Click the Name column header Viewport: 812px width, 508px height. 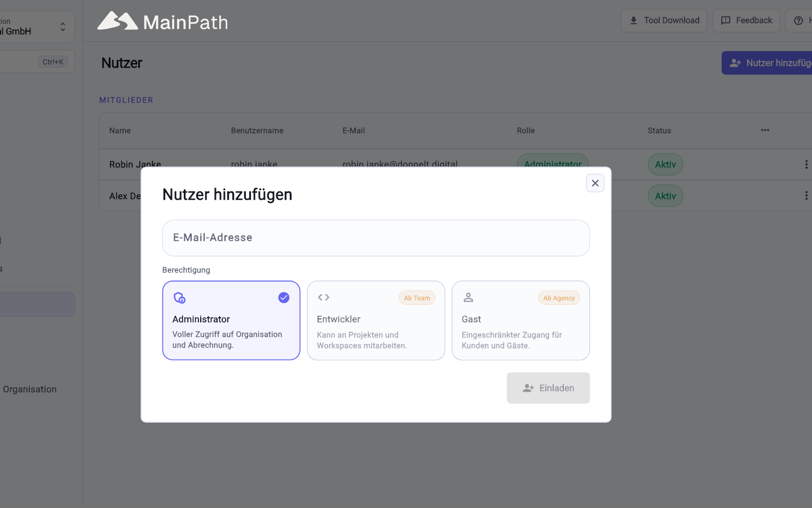[x=120, y=130]
